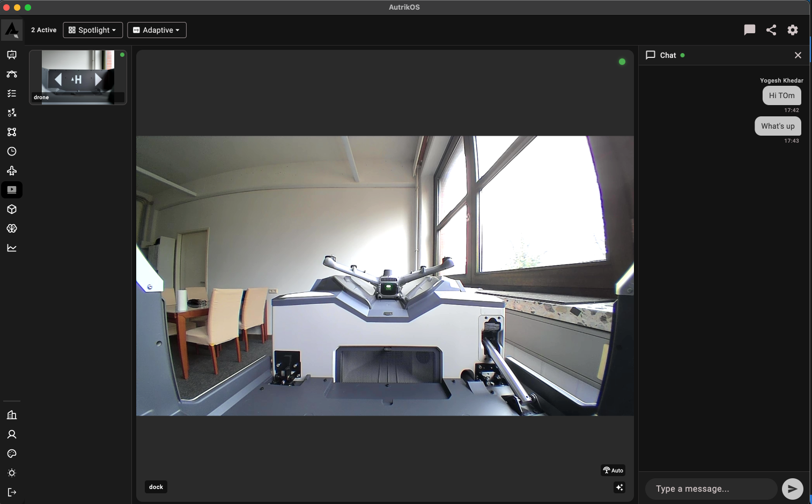This screenshot has width=812, height=504.
Task: Toggle light mode with the sun icon
Action: point(12,473)
